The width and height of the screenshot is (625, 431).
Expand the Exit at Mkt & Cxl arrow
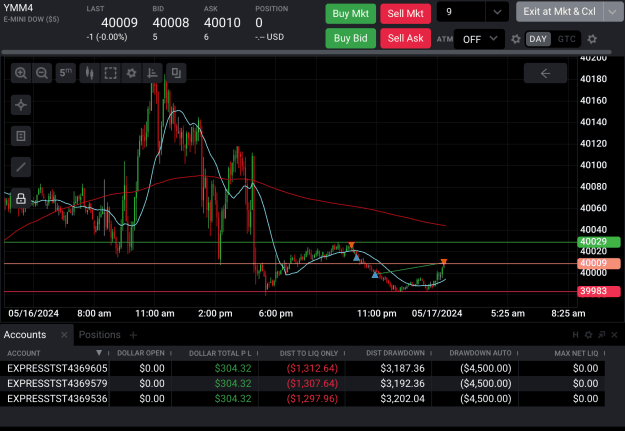coord(613,12)
